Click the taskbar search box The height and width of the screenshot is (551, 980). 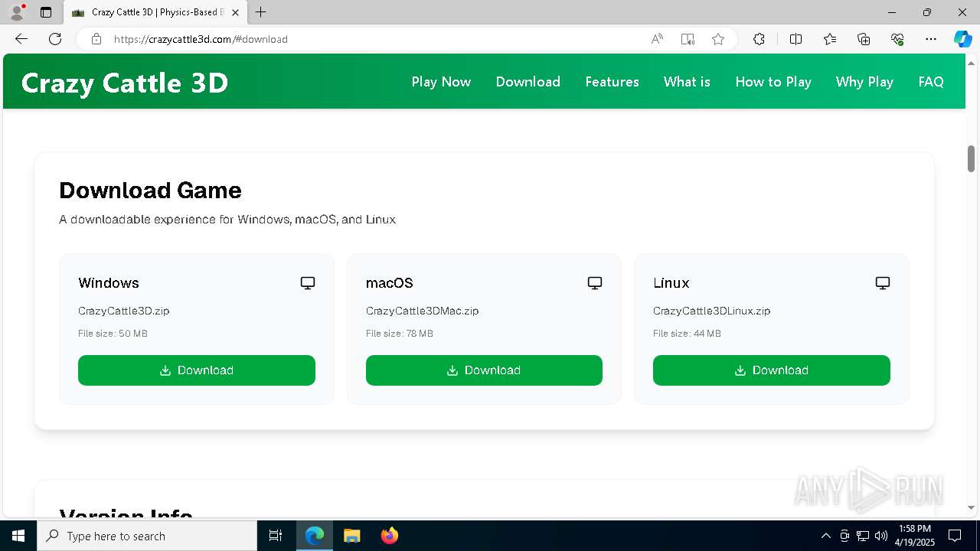(x=147, y=536)
